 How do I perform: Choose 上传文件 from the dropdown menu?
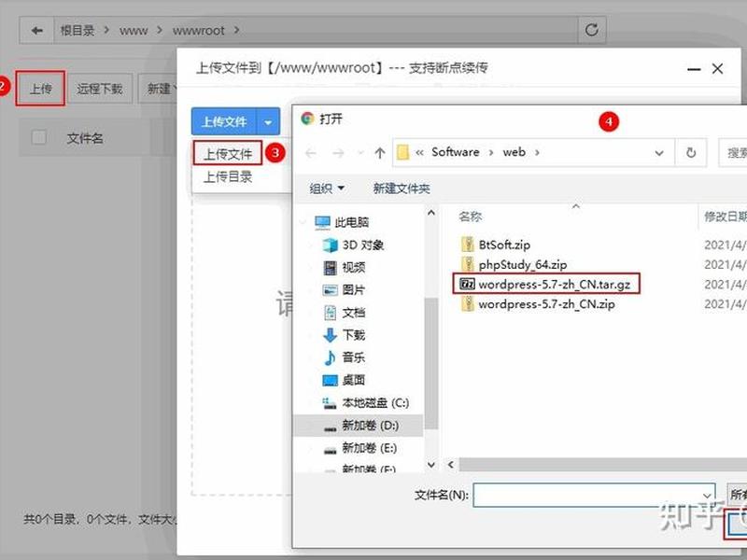[x=228, y=153]
